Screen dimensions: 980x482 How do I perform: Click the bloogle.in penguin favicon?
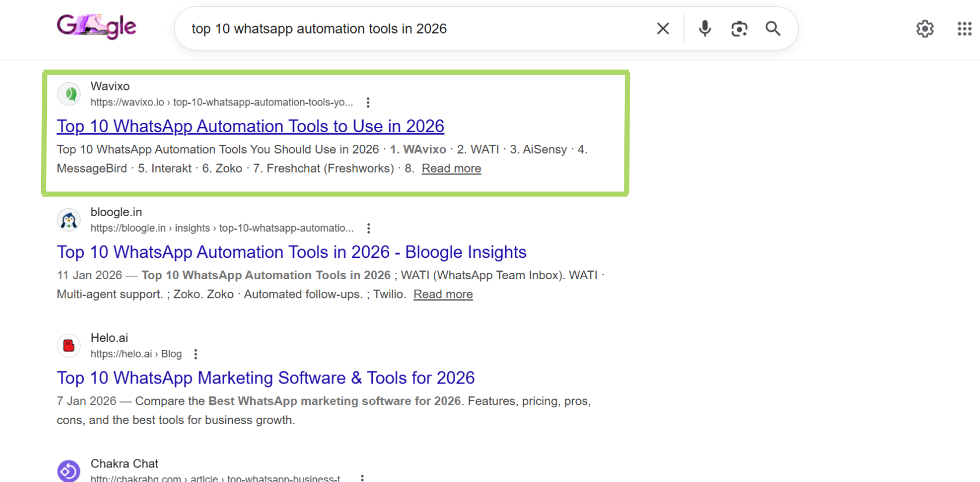coord(69,220)
